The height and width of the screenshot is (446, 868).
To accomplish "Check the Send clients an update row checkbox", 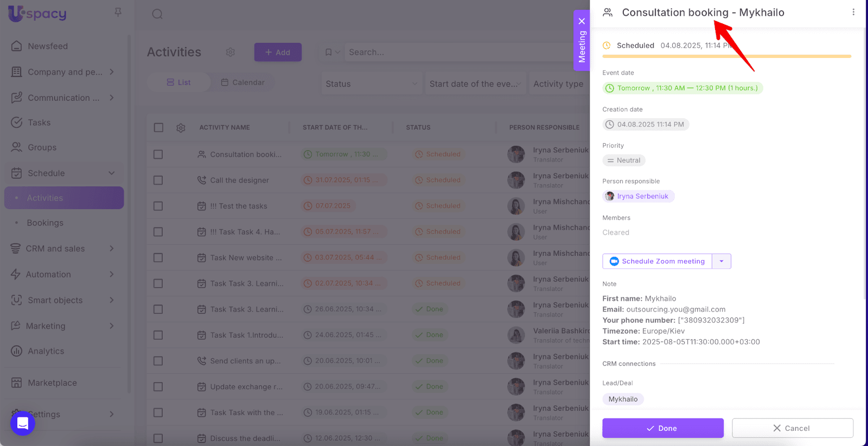I will click(x=158, y=361).
